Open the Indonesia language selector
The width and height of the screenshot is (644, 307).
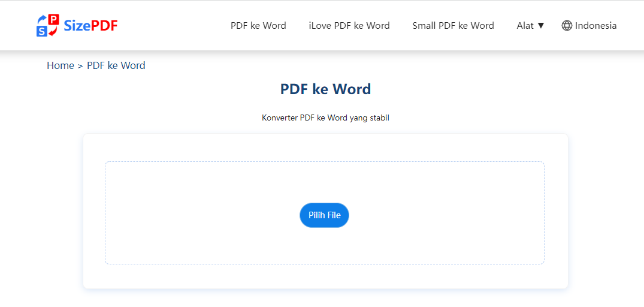tap(589, 25)
